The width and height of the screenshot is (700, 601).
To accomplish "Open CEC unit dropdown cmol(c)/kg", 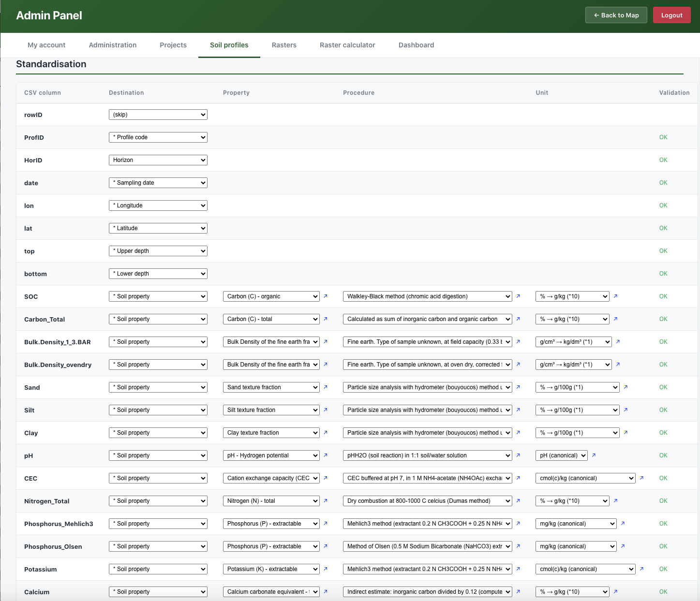I will 585,478.
